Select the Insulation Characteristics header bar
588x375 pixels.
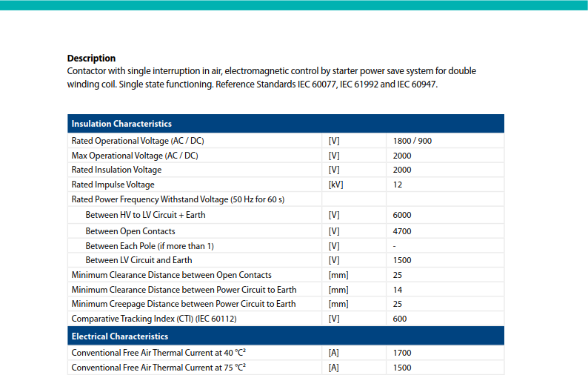pos(286,124)
